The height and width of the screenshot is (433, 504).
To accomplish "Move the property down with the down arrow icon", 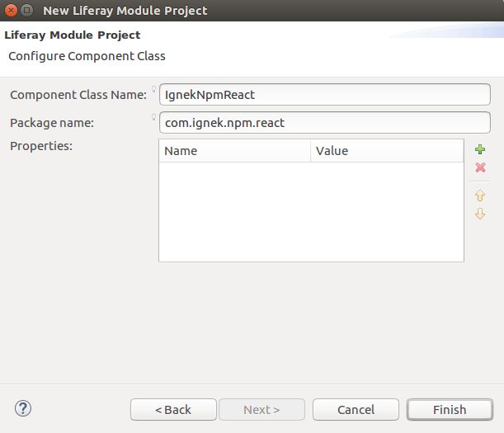I will tap(480, 214).
